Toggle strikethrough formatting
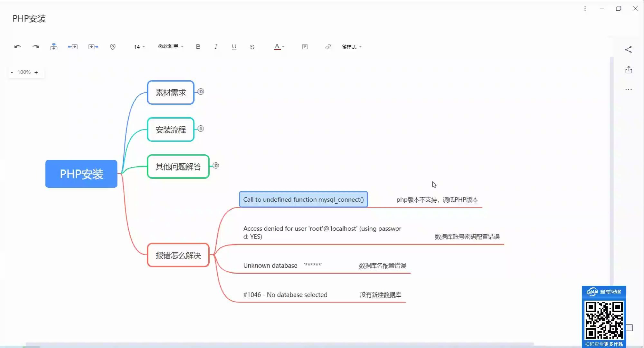The height and width of the screenshot is (348, 644). point(252,47)
